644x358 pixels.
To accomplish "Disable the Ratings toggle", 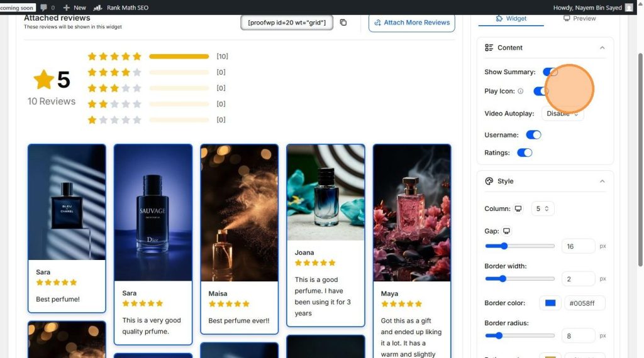I will click(x=525, y=153).
